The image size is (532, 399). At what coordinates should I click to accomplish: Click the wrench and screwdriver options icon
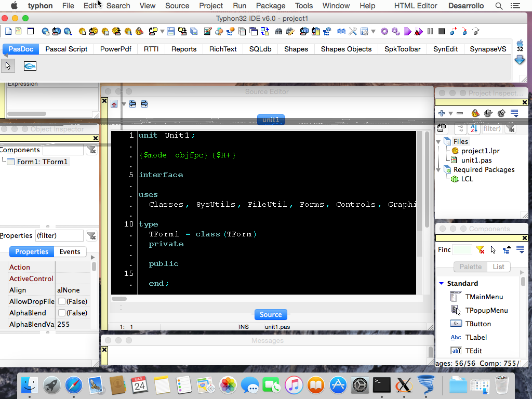pyautogui.click(x=353, y=32)
